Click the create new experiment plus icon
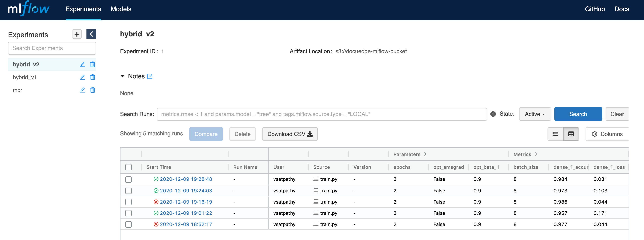Image resolution: width=644 pixels, height=240 pixels. [x=77, y=34]
